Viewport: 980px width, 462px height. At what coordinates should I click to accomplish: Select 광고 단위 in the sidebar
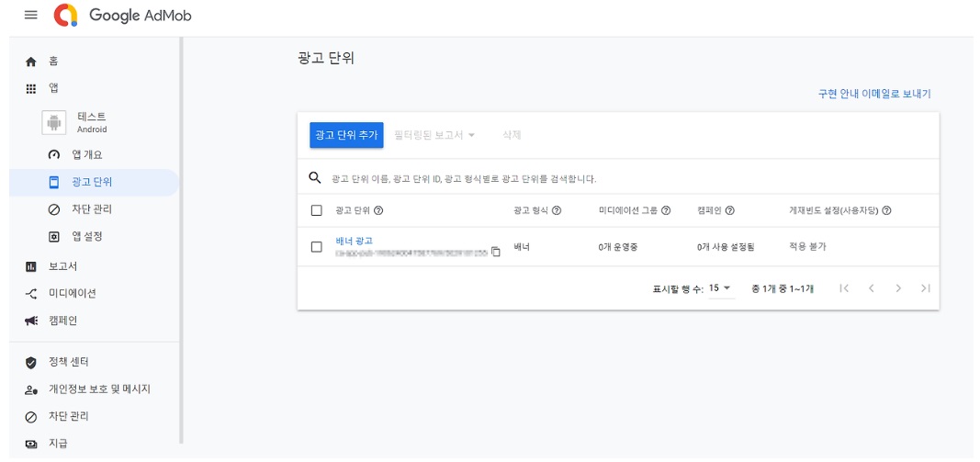pos(94,182)
